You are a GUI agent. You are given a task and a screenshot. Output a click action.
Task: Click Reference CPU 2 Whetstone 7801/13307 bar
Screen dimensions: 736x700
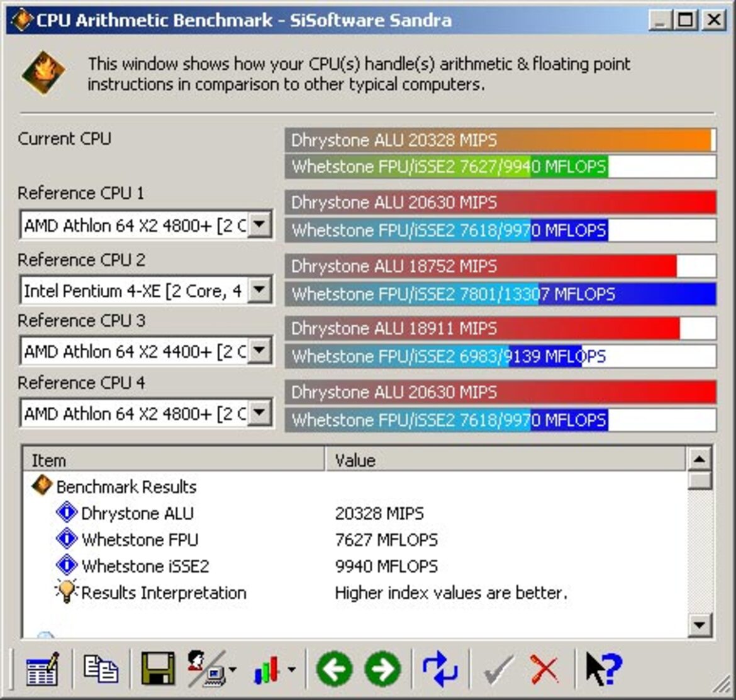click(x=500, y=294)
